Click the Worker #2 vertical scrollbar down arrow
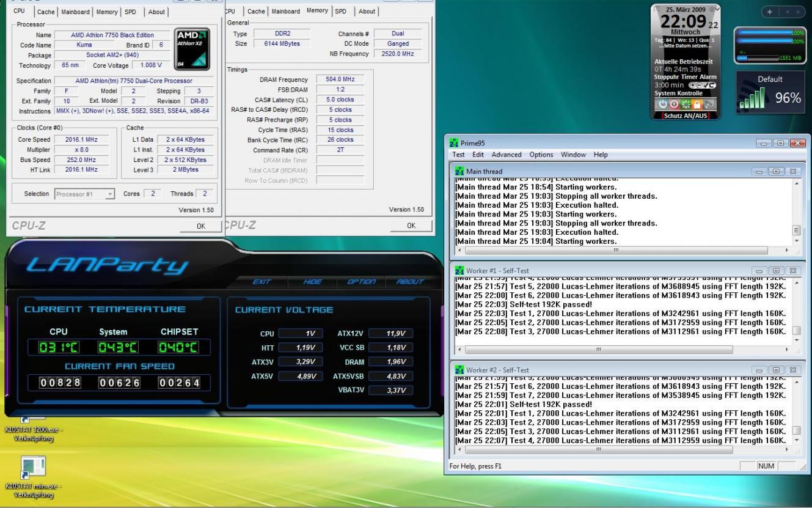The width and height of the screenshot is (812, 508). click(796, 440)
